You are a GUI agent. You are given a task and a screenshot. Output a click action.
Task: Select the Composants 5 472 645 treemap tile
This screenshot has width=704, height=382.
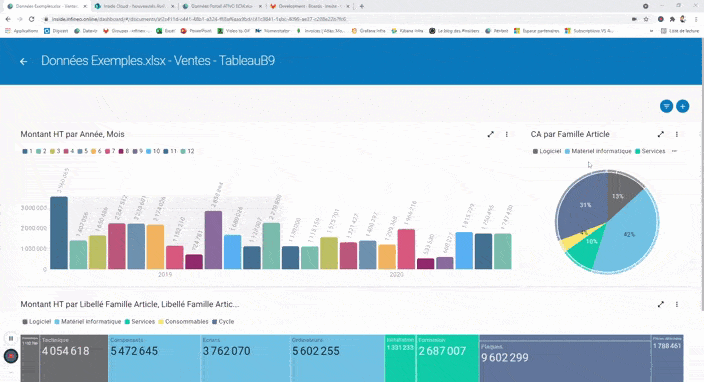click(154, 358)
